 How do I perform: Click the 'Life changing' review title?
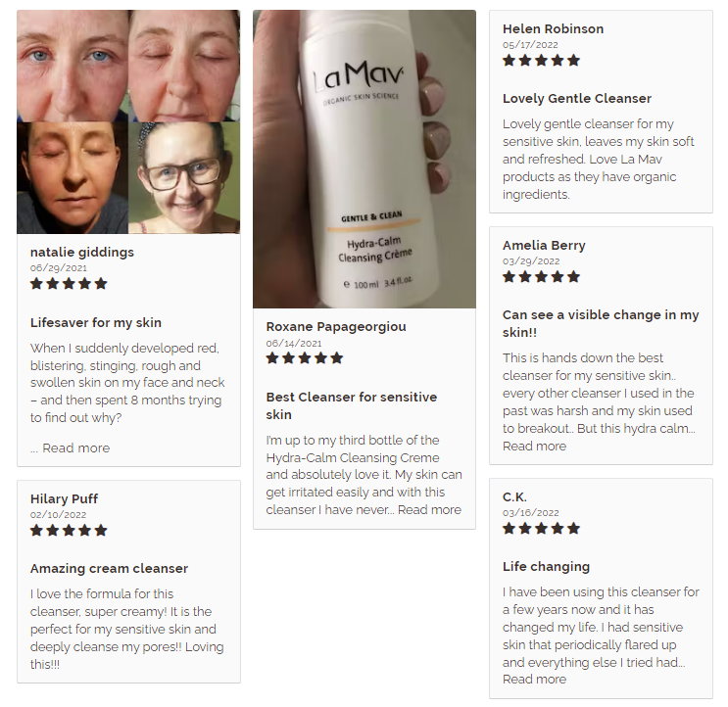[546, 567]
